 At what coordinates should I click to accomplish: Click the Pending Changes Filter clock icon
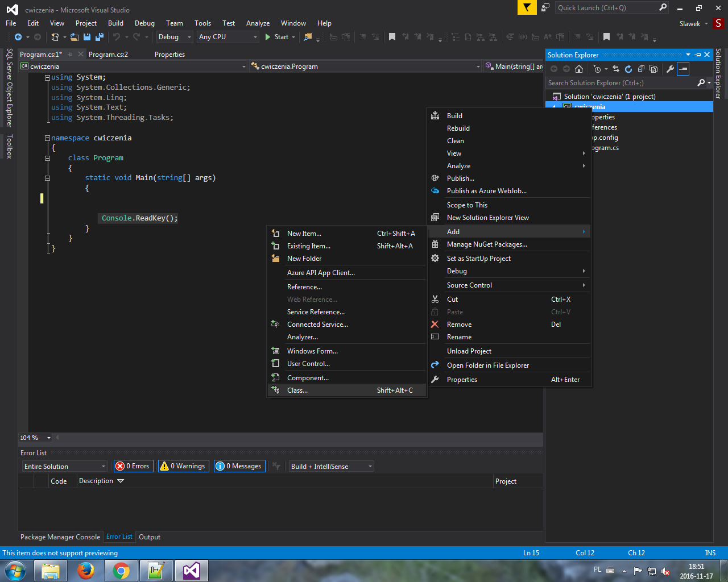pos(597,69)
